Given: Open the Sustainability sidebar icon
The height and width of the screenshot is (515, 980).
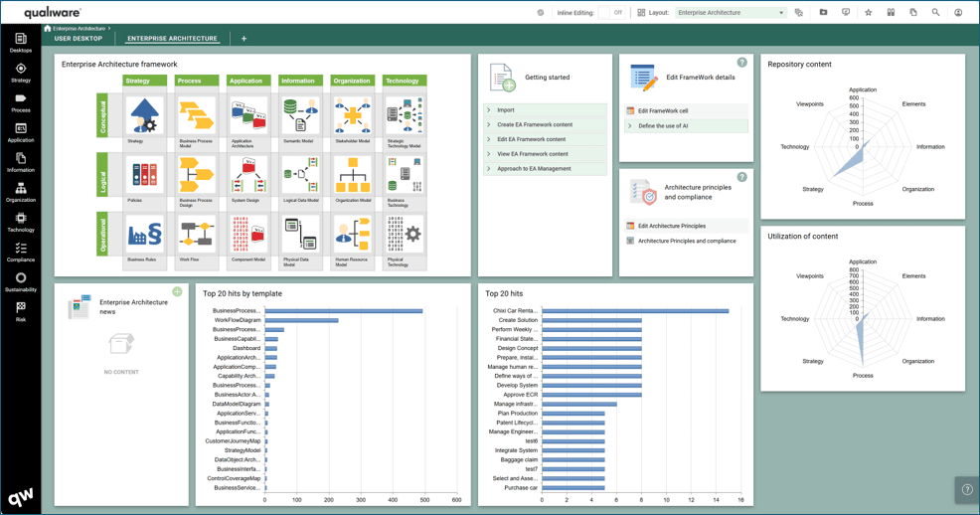Looking at the screenshot, I should click(x=20, y=281).
